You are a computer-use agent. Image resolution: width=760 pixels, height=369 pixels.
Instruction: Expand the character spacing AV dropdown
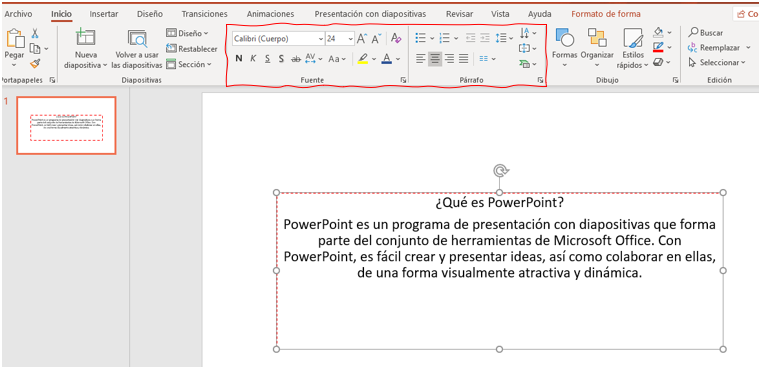pyautogui.click(x=320, y=59)
